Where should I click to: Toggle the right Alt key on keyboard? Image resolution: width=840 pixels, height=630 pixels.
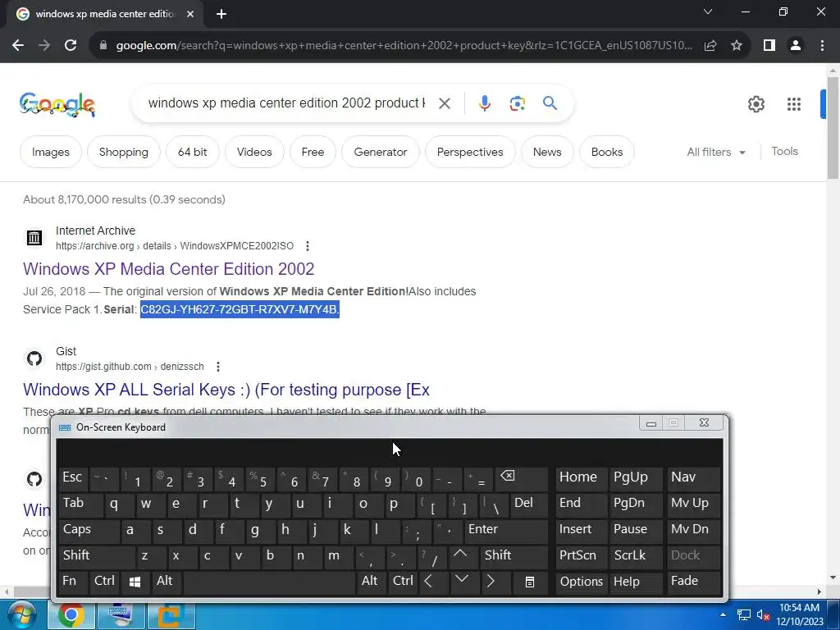pyautogui.click(x=371, y=582)
